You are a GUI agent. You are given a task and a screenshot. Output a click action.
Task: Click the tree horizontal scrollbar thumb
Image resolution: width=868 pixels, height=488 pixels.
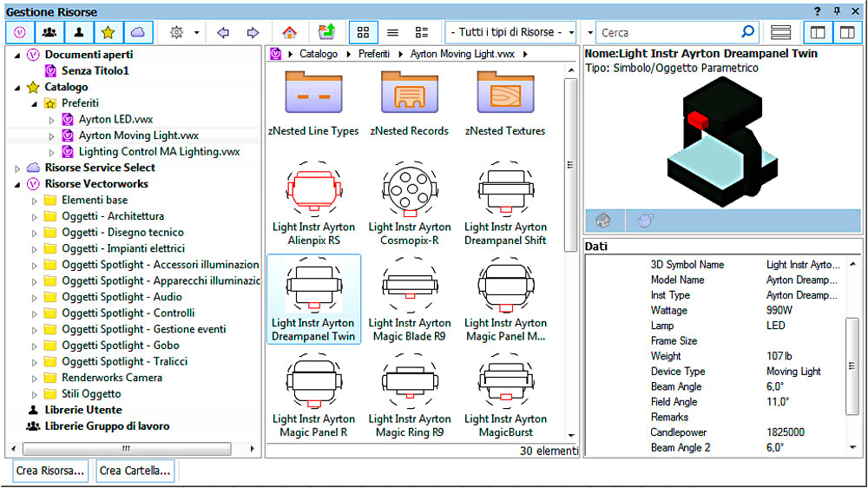[127, 448]
